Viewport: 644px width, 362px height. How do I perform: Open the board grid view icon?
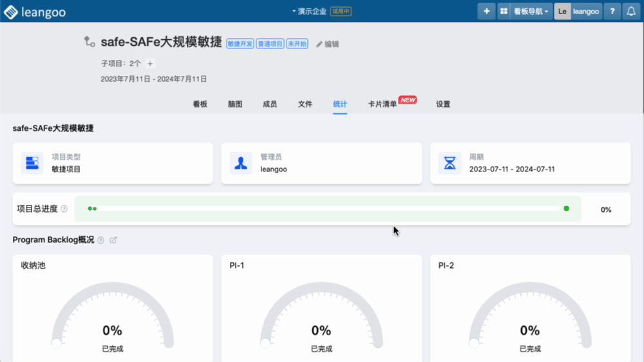coord(504,12)
